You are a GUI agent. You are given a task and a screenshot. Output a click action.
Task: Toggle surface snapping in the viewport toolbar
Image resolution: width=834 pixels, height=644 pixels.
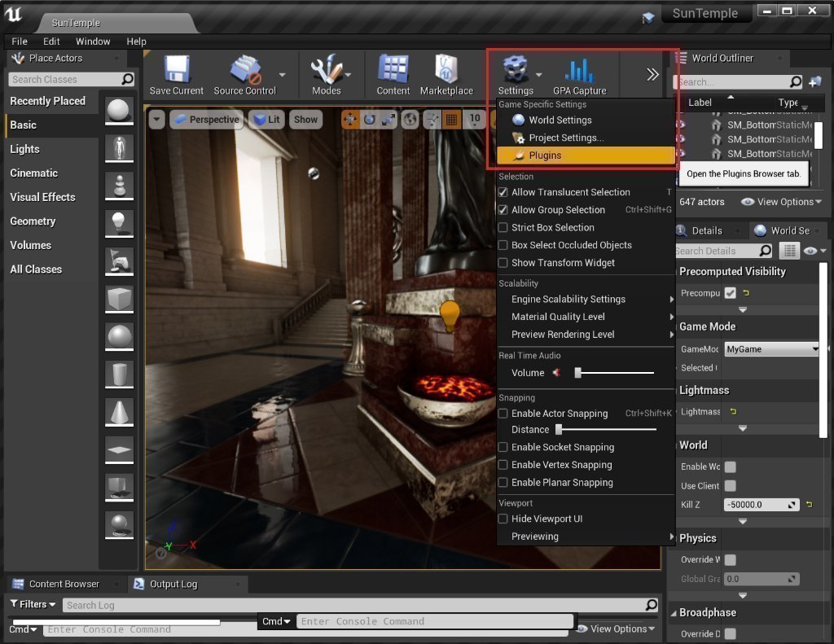pyautogui.click(x=431, y=120)
